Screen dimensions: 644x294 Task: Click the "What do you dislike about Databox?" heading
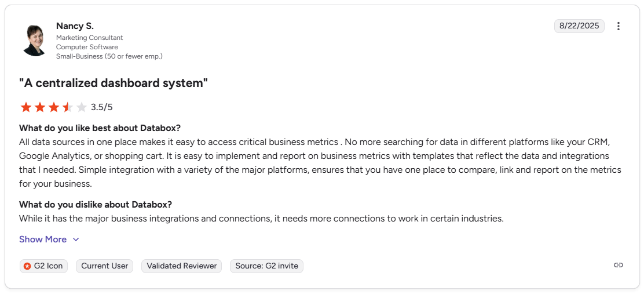click(x=96, y=204)
